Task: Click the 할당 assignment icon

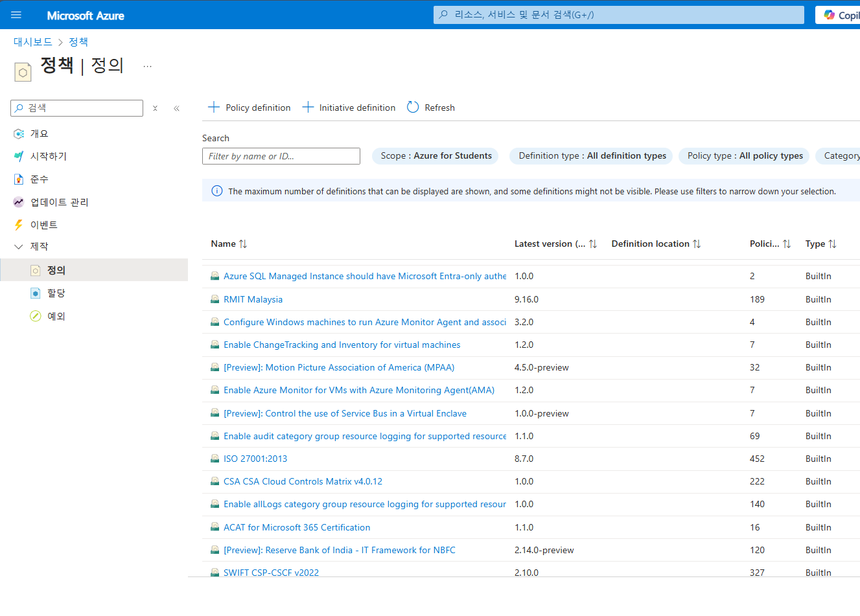Action: [36, 293]
